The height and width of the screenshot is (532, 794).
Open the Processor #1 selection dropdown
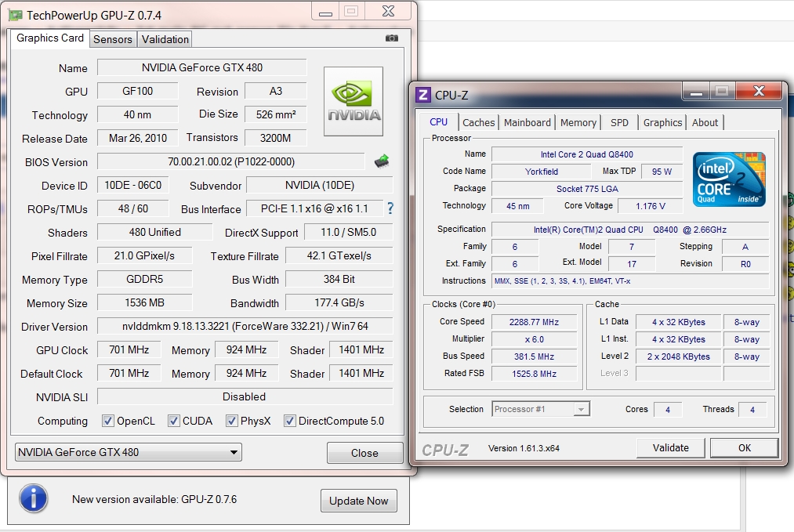(541, 409)
